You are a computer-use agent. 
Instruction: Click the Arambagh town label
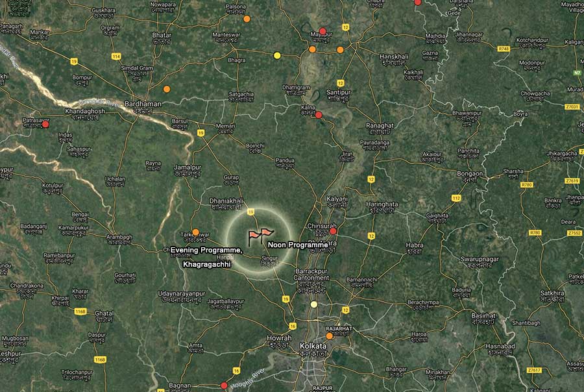(x=119, y=237)
